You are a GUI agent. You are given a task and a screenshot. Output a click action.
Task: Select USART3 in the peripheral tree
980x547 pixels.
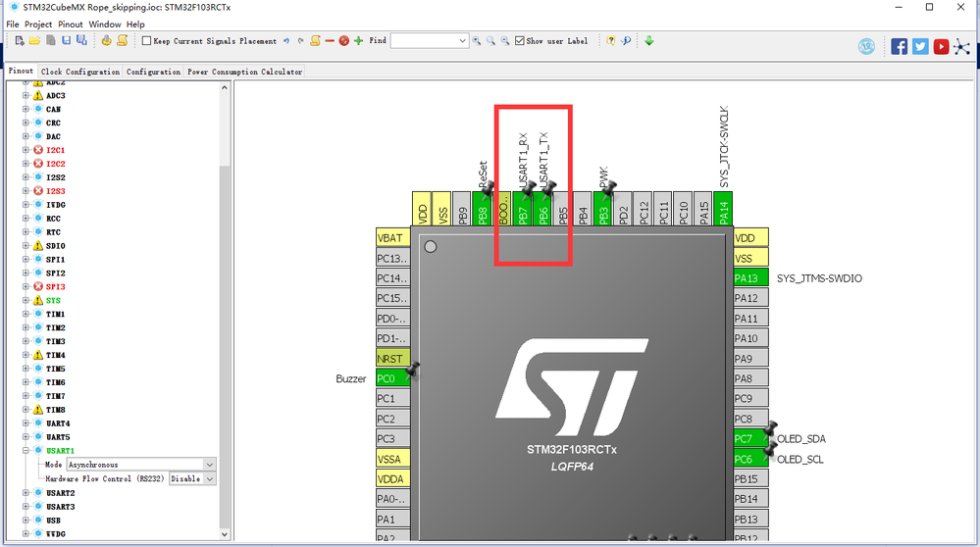pyautogui.click(x=60, y=507)
